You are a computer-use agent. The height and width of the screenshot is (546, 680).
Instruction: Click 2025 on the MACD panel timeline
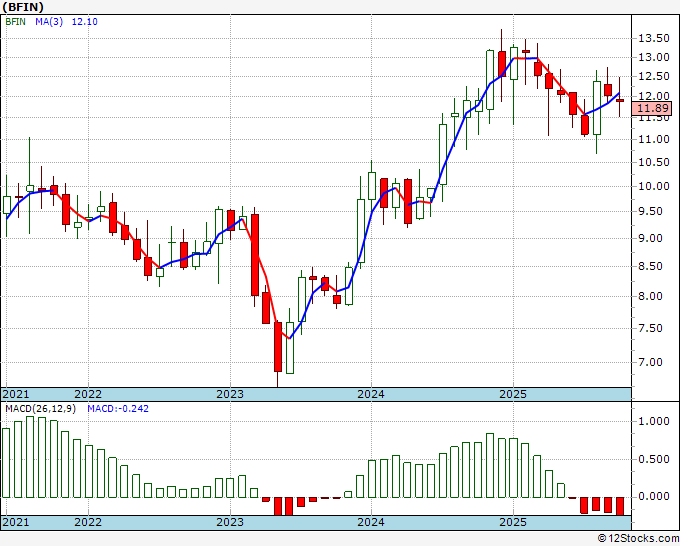(x=513, y=522)
